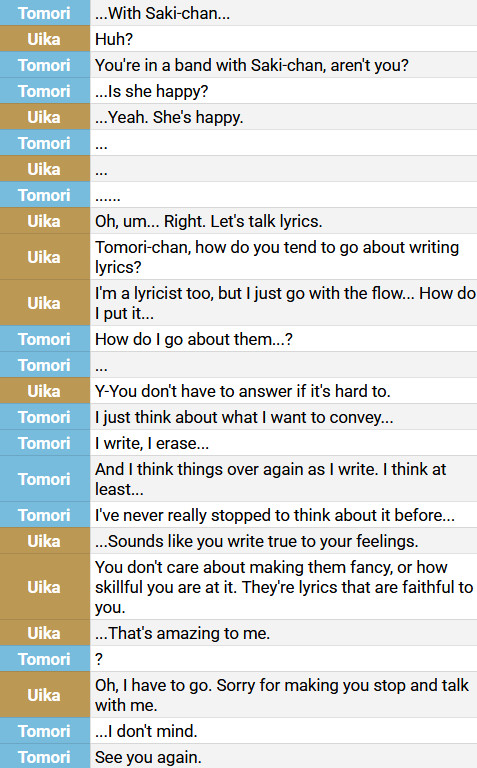
Task: Click "I'm a lyricist too" dialogue text
Action: pos(285,303)
